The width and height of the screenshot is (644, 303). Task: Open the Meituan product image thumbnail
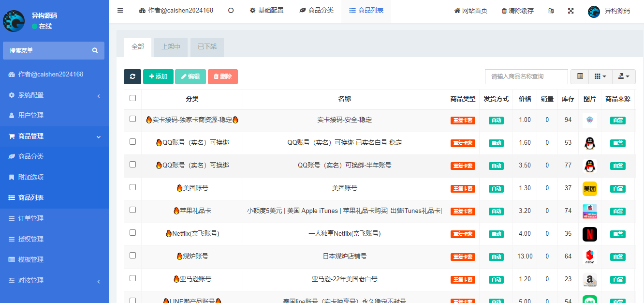point(589,188)
